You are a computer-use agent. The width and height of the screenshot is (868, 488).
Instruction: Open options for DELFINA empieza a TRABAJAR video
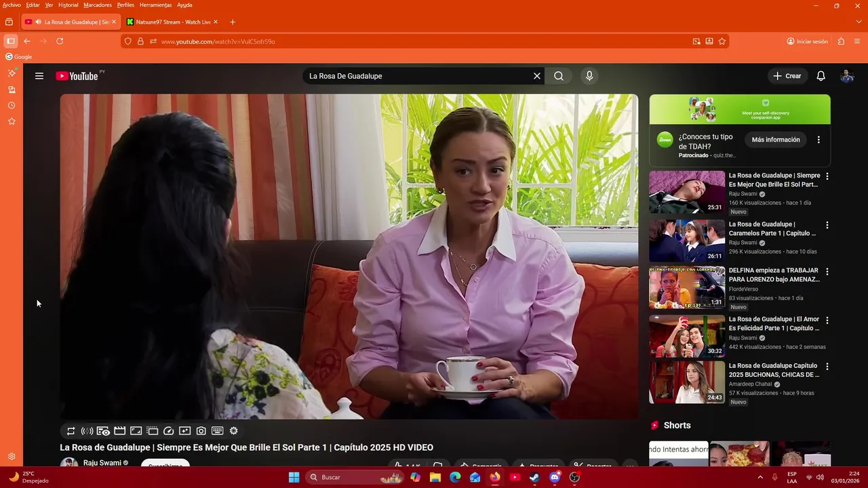click(827, 271)
